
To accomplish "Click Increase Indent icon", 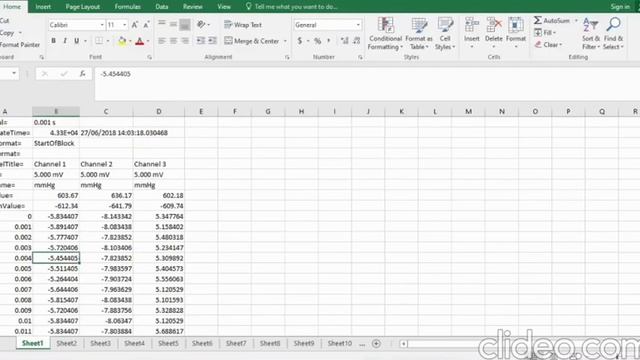I will click(x=212, y=41).
